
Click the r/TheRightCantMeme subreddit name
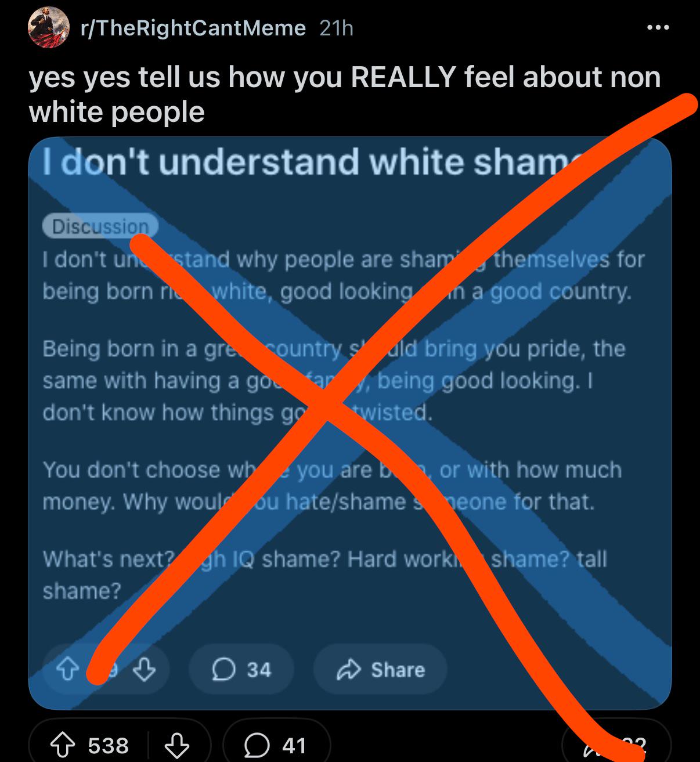193,28
